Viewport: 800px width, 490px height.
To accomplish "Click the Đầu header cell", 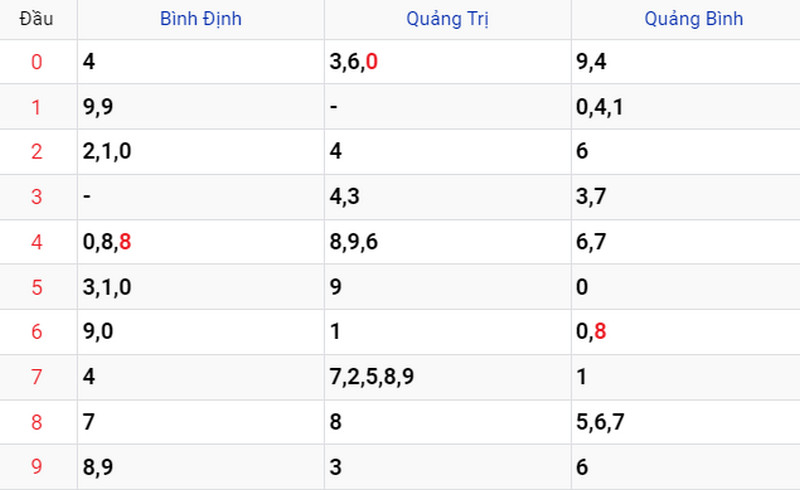I will pyautogui.click(x=37, y=19).
